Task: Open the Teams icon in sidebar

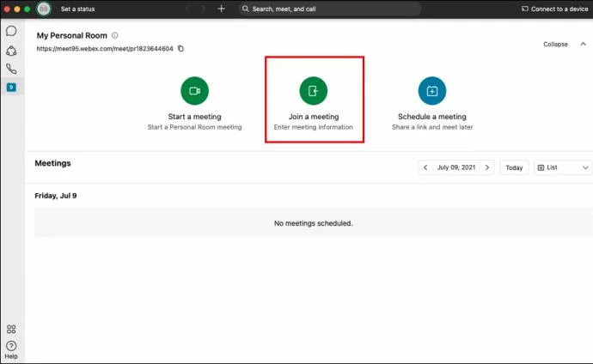Action: click(x=11, y=50)
